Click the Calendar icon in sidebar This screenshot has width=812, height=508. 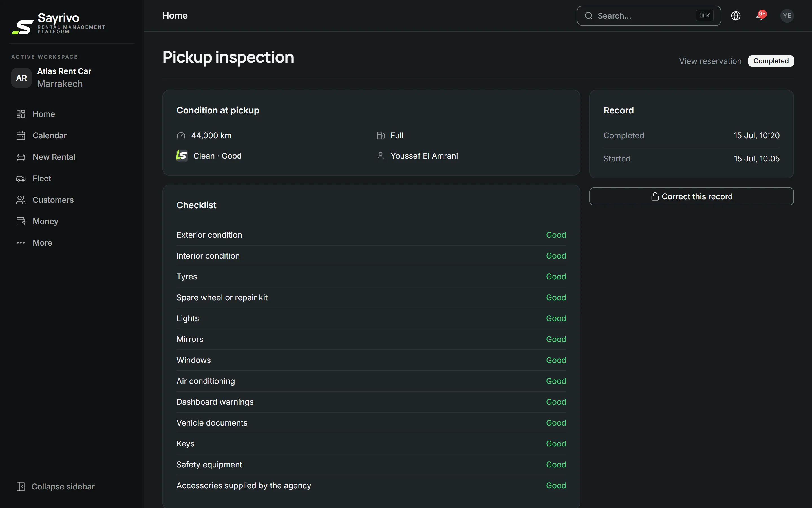coord(21,135)
